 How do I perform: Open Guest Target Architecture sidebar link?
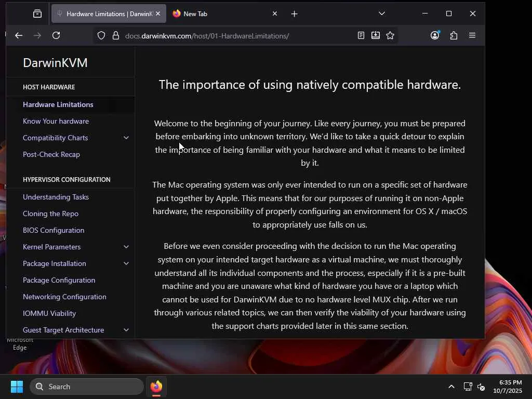[63, 330]
